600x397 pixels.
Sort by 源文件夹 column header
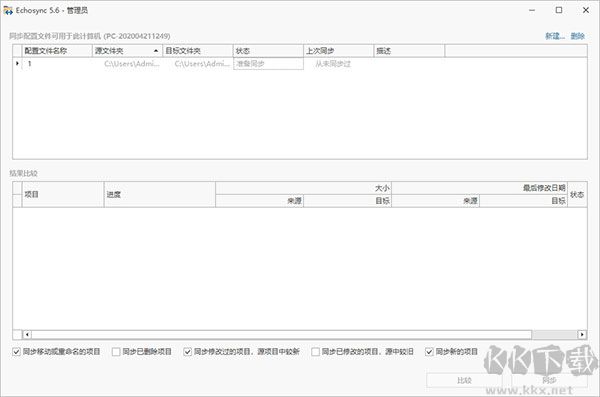127,51
